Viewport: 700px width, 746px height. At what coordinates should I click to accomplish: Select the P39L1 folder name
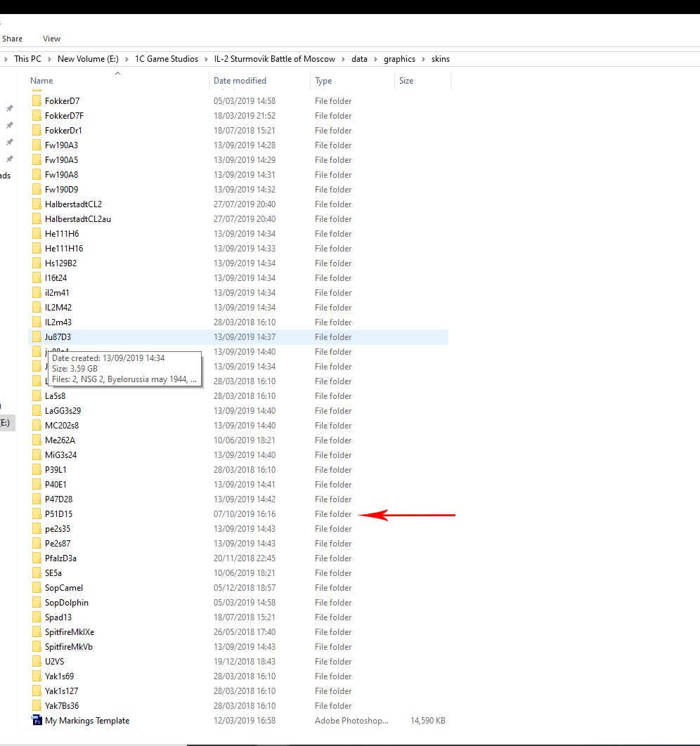(56, 469)
